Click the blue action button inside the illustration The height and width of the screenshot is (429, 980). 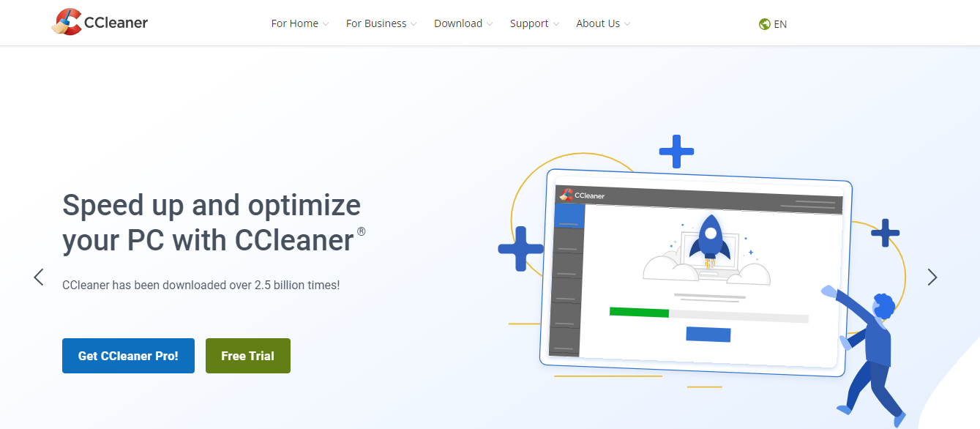707,335
